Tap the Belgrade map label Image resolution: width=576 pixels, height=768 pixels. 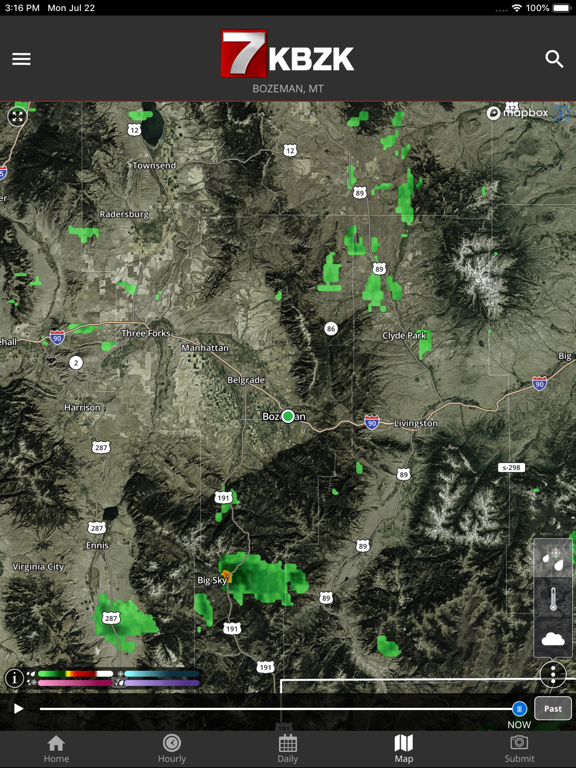246,380
